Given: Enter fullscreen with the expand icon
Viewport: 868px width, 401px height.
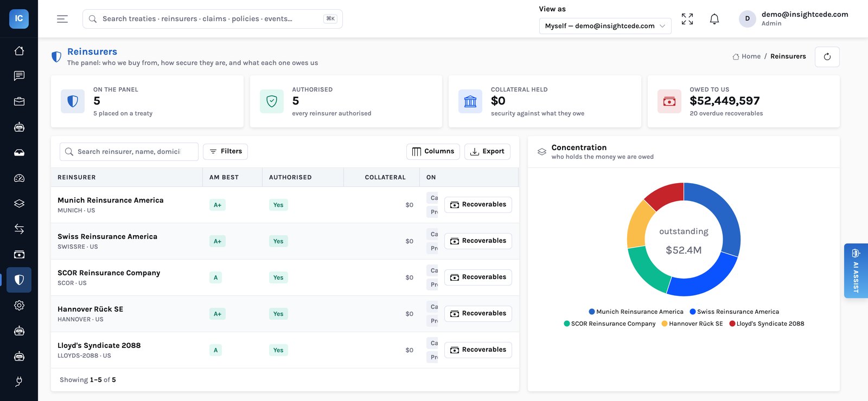Looking at the screenshot, I should click(x=687, y=19).
